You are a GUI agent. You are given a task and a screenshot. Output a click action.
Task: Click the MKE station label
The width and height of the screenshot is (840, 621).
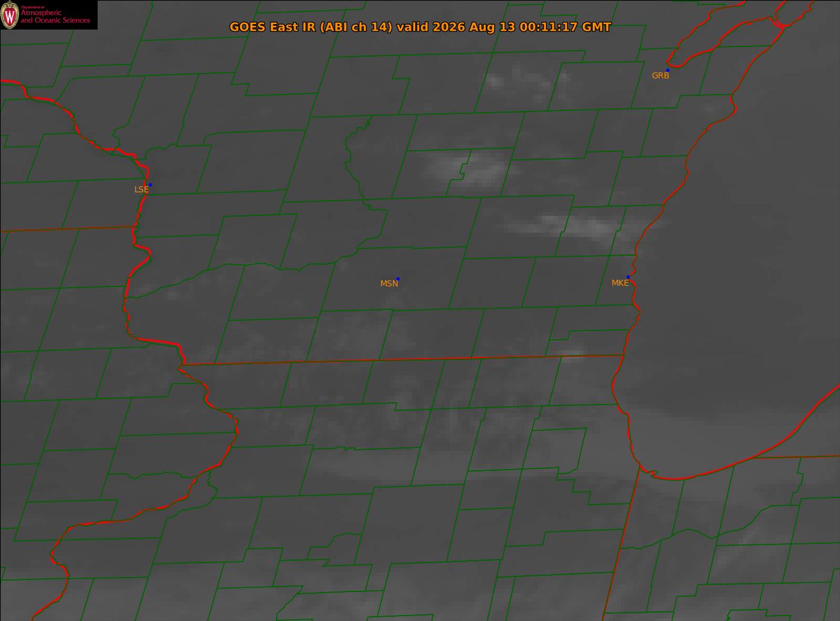(x=620, y=283)
